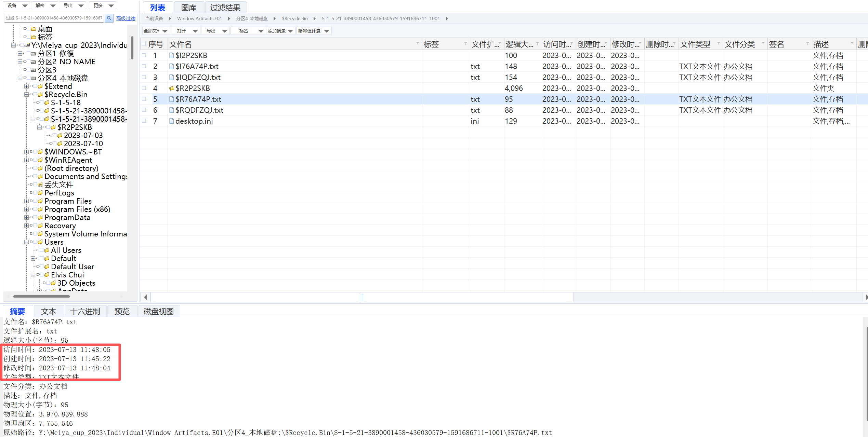The width and height of the screenshot is (868, 437).
Task: Click the drive icon for 分区4 本地磁盘
Action: pos(33,78)
